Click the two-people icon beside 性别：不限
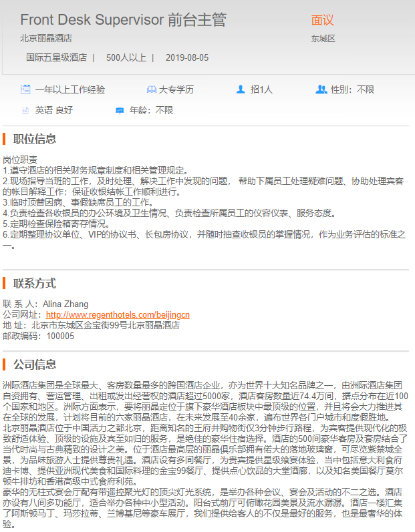415x532 pixels. pyautogui.click(x=321, y=89)
